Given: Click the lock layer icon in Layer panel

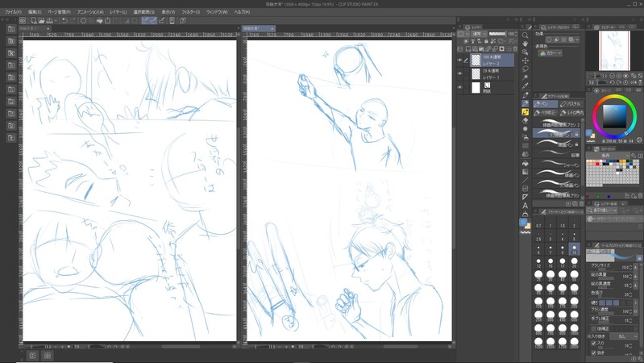Looking at the screenshot, I should (x=486, y=41).
